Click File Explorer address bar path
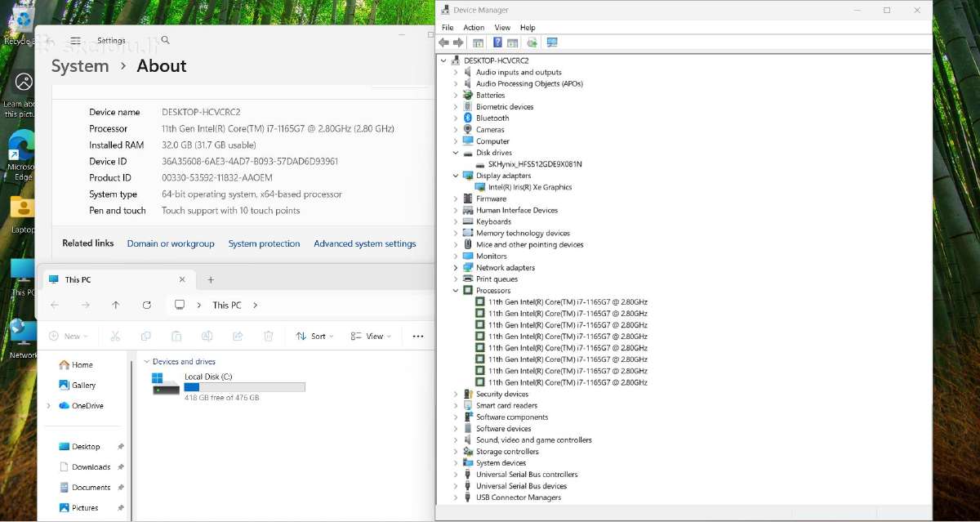This screenshot has height=522, width=980. (300, 305)
